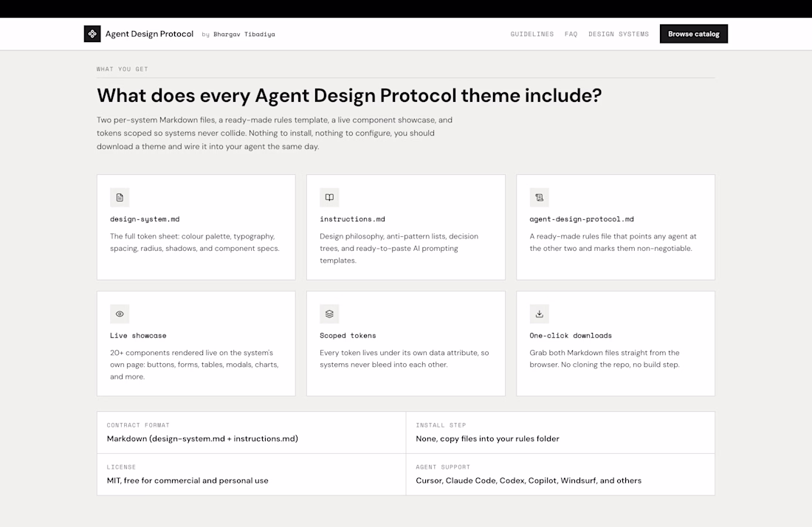Click the Bhargav Tibadiya author name

244,35
